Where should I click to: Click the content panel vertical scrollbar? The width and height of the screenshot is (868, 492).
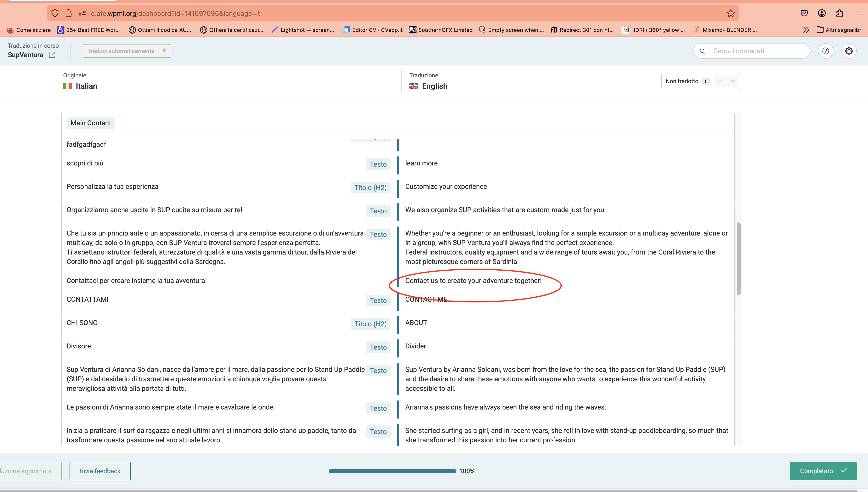click(738, 258)
